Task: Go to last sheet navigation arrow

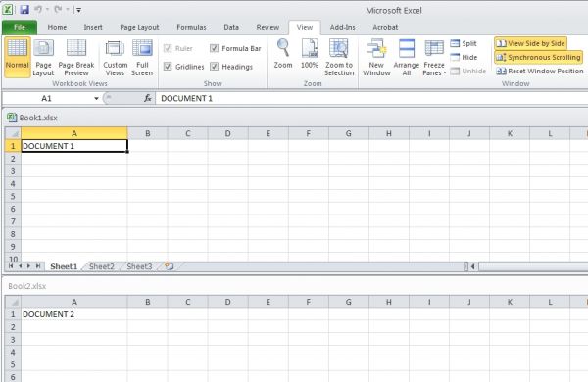Action: point(38,266)
